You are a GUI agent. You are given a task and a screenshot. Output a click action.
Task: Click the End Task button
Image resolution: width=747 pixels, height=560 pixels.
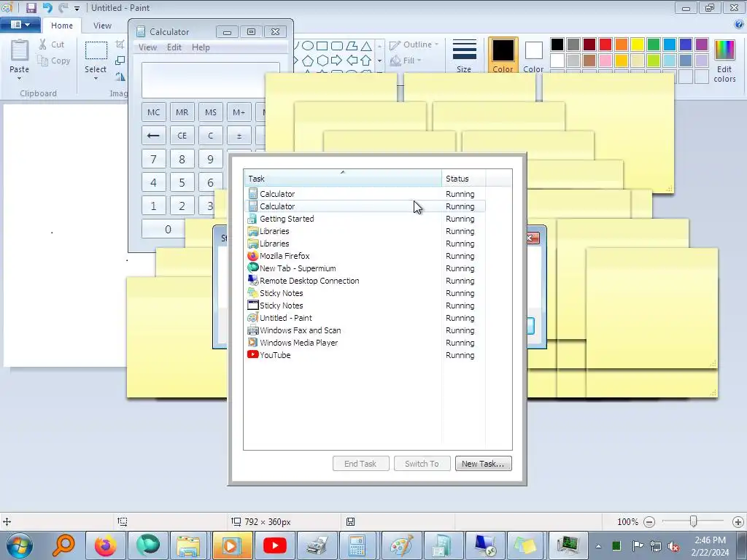pyautogui.click(x=360, y=463)
